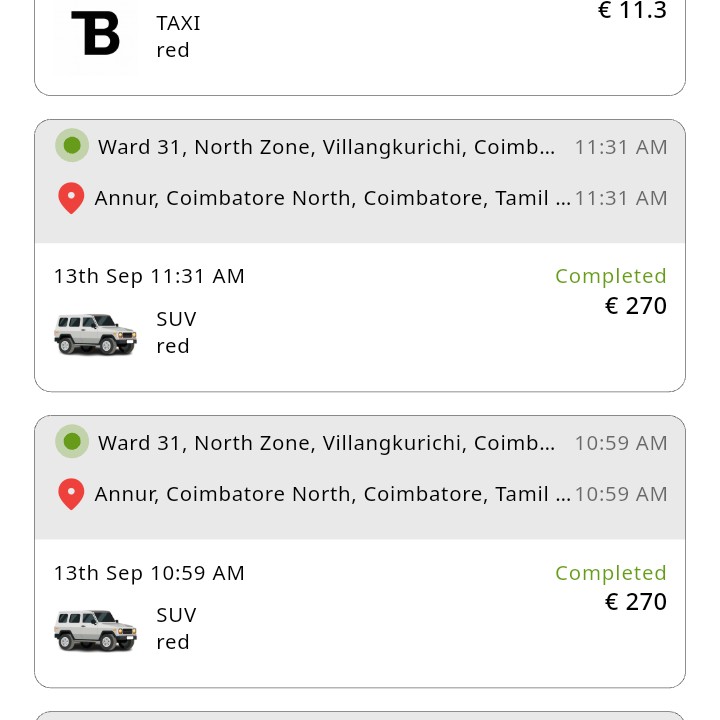Open Ward 31 pickup address of 11:31 AM ride
The height and width of the screenshot is (720, 720).
326,147
